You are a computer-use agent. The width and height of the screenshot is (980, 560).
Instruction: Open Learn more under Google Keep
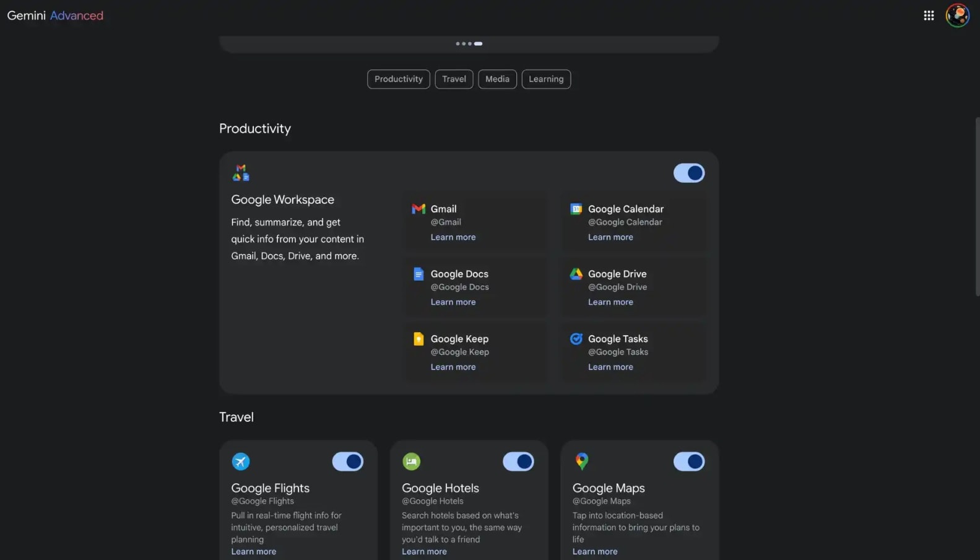[x=453, y=367]
